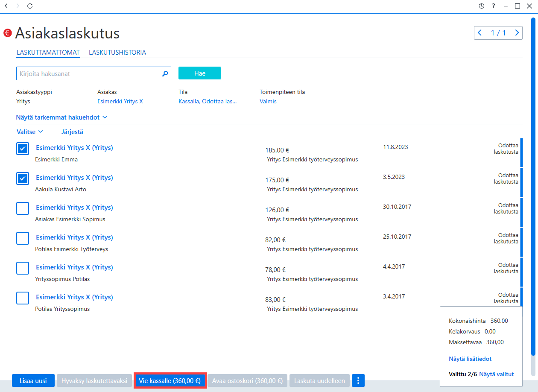538x392 pixels.
Task: Open the Asiakas filter Esimerkki Yritys X
Action: point(120,102)
